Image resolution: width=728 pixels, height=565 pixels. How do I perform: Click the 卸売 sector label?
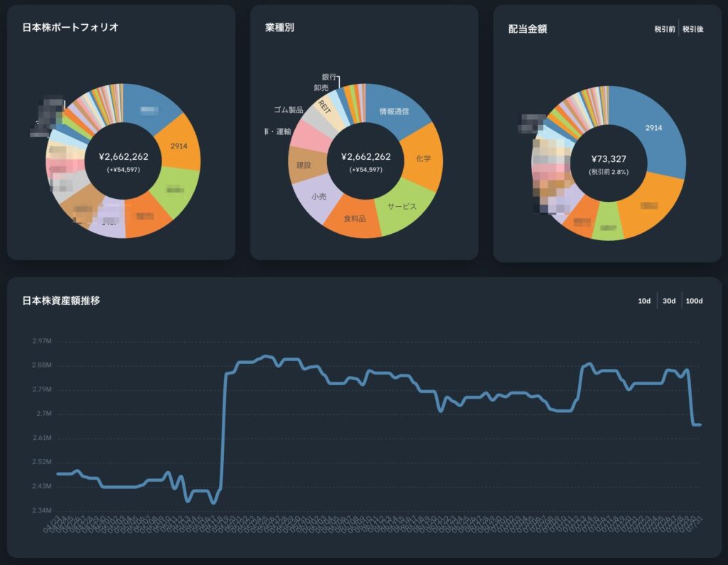coord(321,87)
